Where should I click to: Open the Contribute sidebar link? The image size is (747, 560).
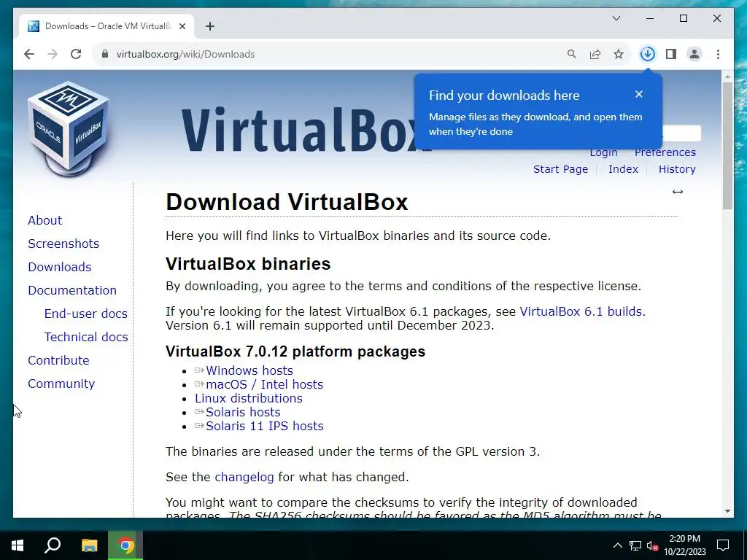point(58,360)
